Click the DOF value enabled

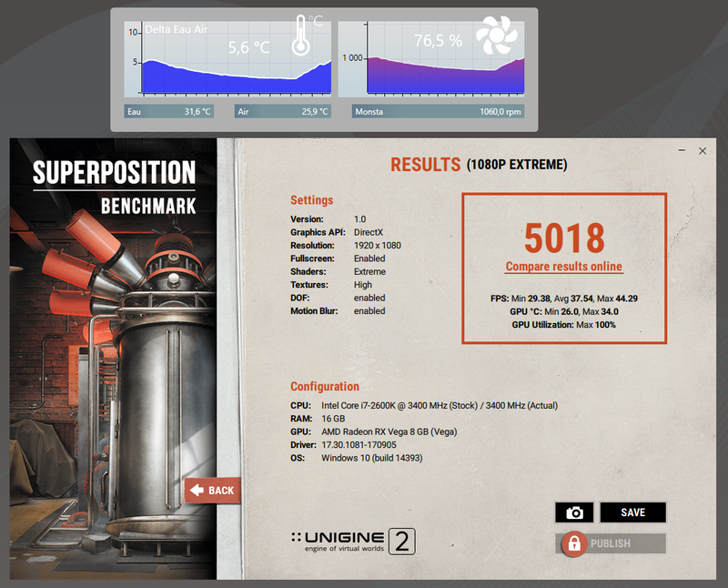click(x=369, y=298)
